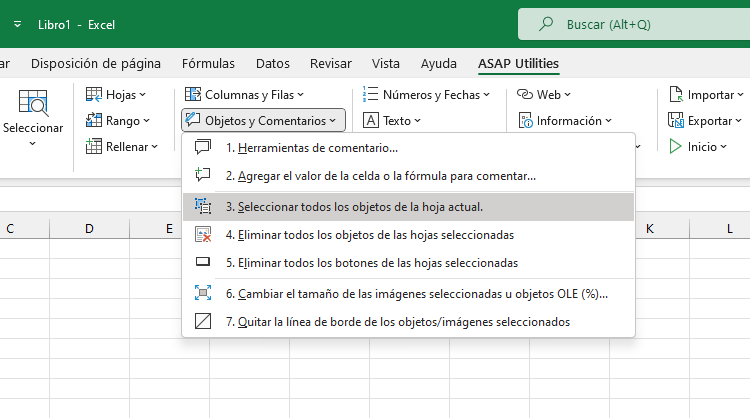The image size is (750, 418).
Task: Select column C header
Action: (x=24, y=229)
